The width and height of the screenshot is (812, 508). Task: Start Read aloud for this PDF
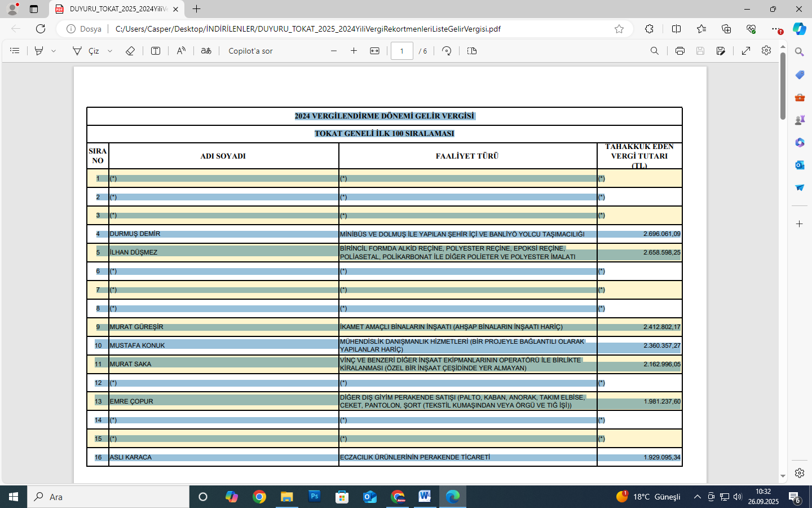click(x=181, y=51)
